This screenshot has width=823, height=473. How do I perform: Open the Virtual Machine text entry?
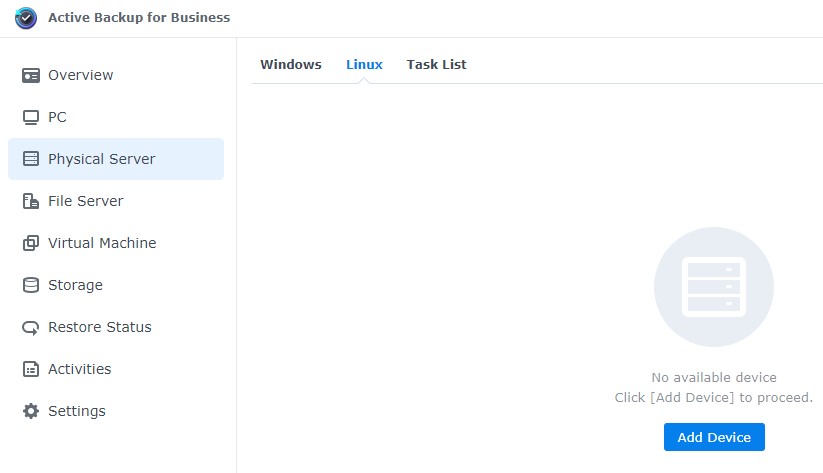[102, 243]
